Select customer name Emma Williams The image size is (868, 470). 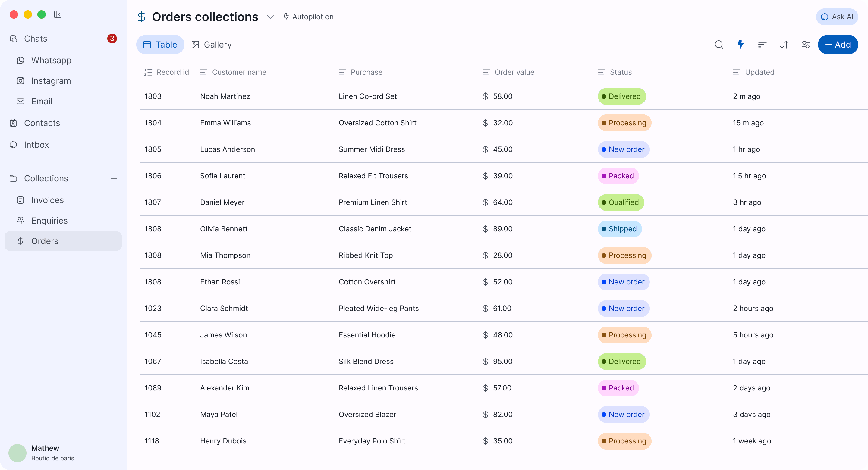[x=225, y=123]
